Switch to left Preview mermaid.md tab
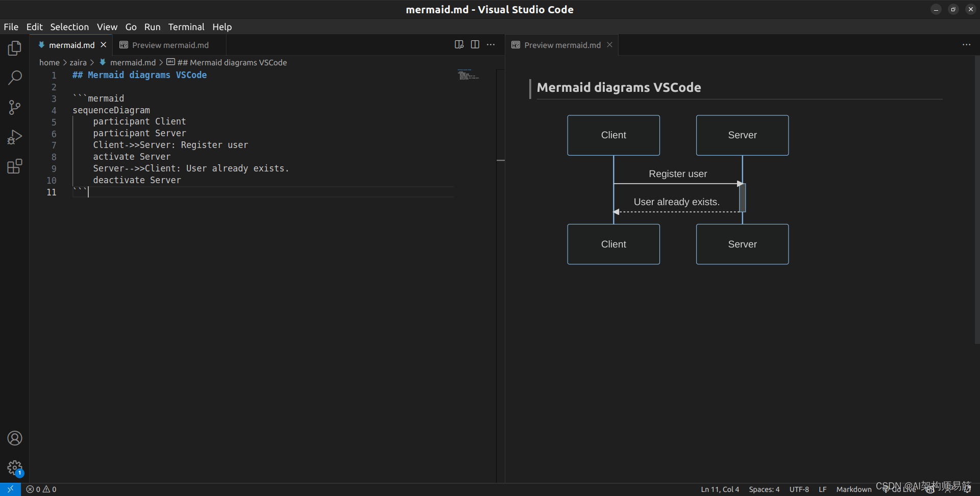This screenshot has width=980, height=496. 170,45
